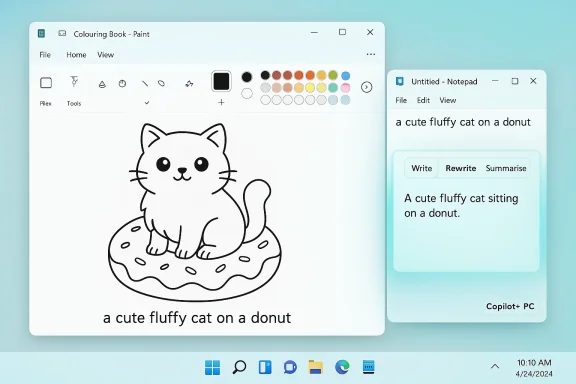Click the large black current colour square
The image size is (576, 384).
(221, 81)
